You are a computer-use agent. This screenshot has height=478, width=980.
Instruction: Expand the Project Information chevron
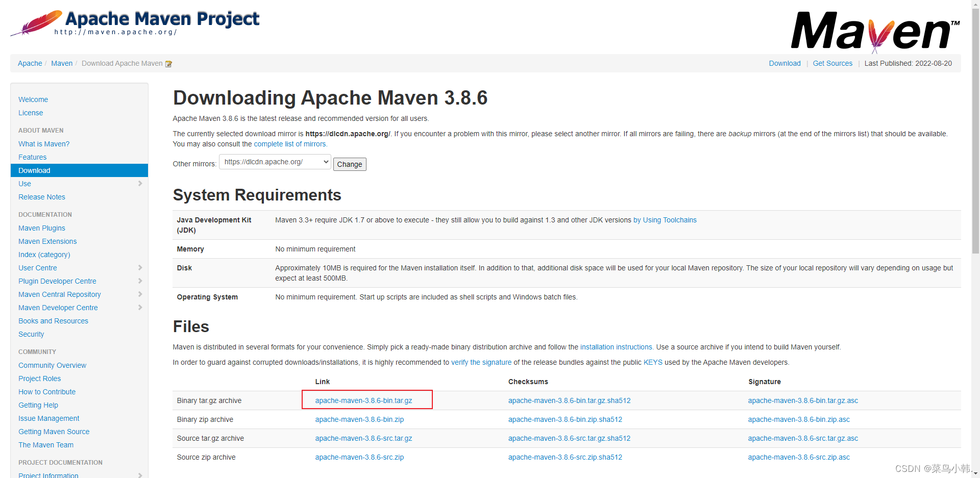(140, 475)
